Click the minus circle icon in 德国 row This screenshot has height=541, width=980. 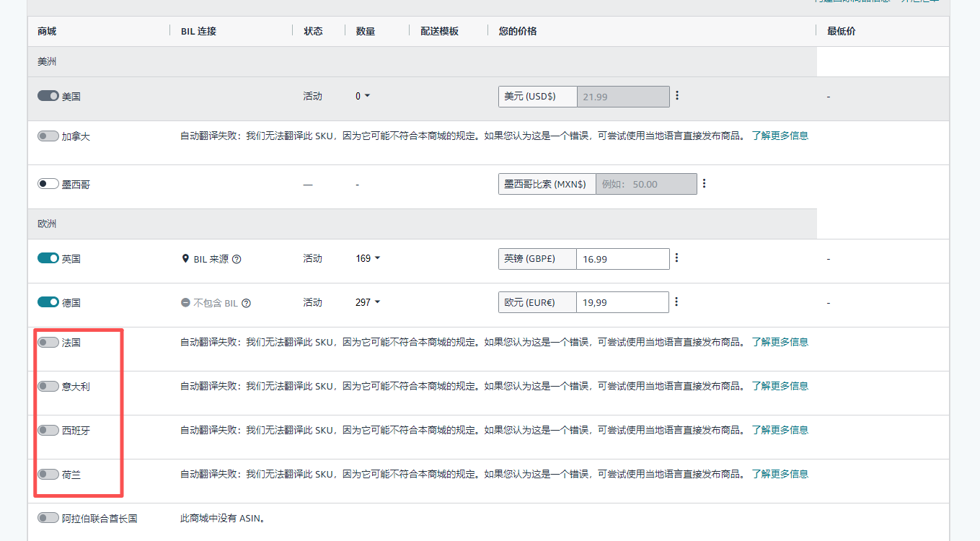coord(185,303)
